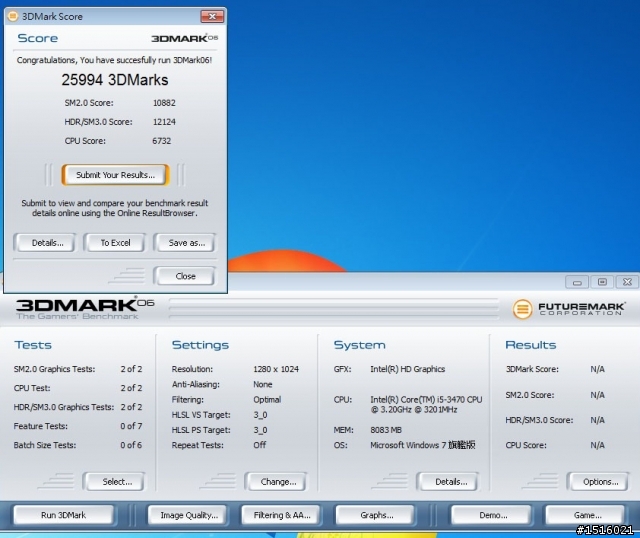
Task: Click the Close button in Score dialog
Action: tap(185, 276)
